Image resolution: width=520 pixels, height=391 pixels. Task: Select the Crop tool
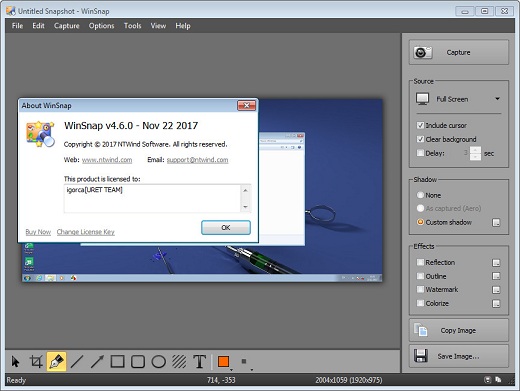[36, 362]
